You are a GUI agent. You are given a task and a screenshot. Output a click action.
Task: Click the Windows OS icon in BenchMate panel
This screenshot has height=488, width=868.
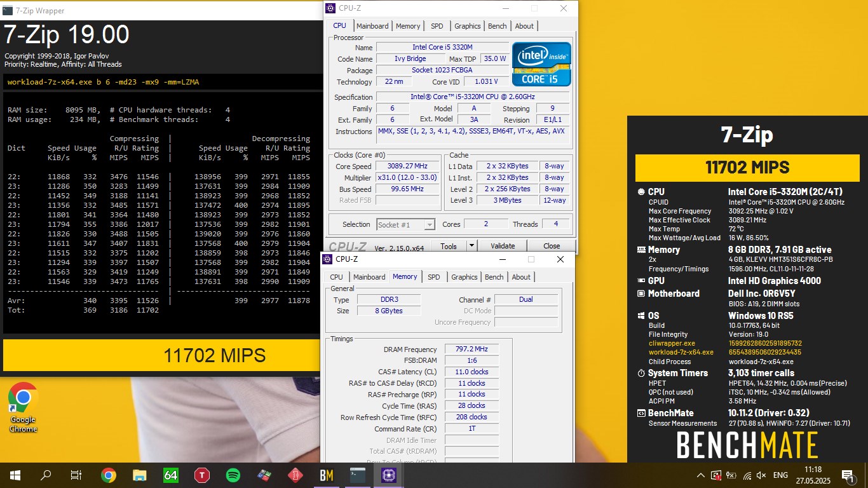641,316
